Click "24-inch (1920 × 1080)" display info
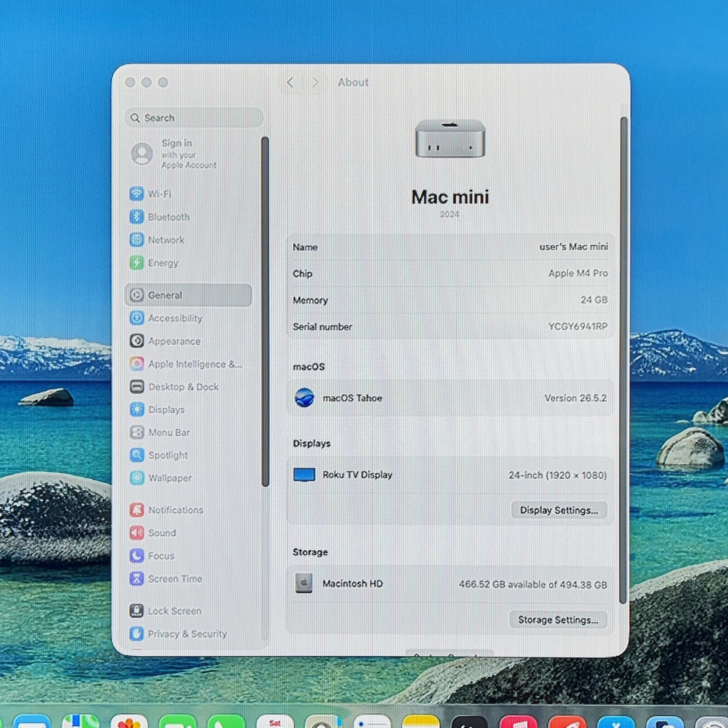Viewport: 728px width, 728px height. [x=558, y=475]
